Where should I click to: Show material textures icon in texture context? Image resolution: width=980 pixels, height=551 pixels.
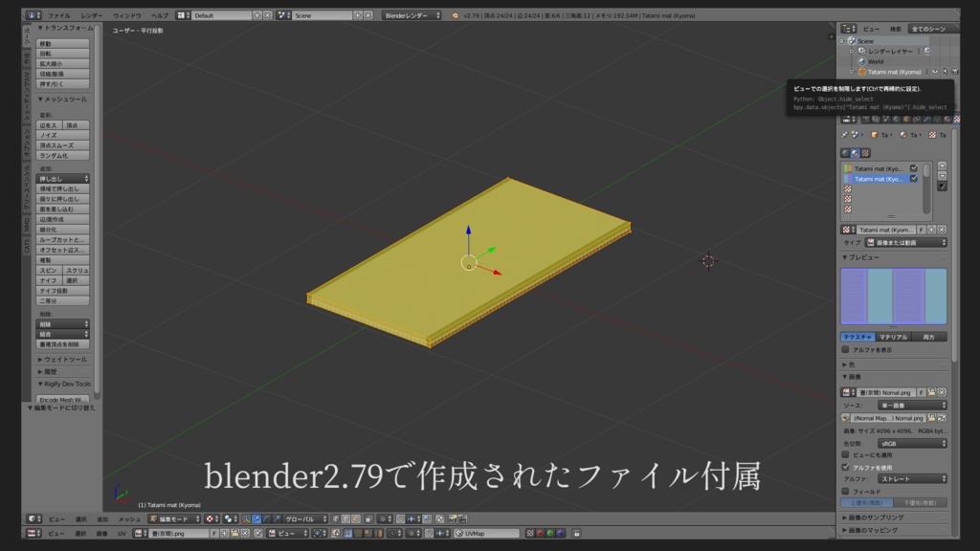tap(855, 153)
